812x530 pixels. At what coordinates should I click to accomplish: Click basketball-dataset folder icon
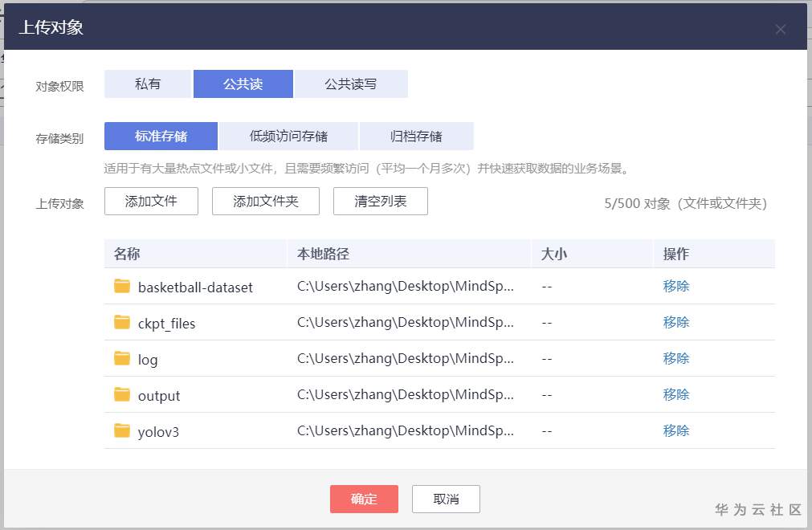coord(122,286)
